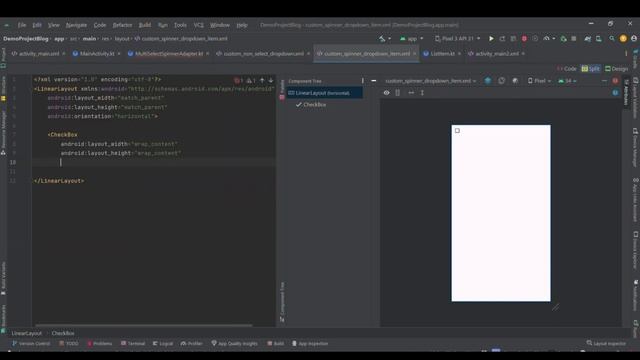Viewport: 640px width, 360px height.
Task: Open the Version Control tool window
Action: point(31,344)
